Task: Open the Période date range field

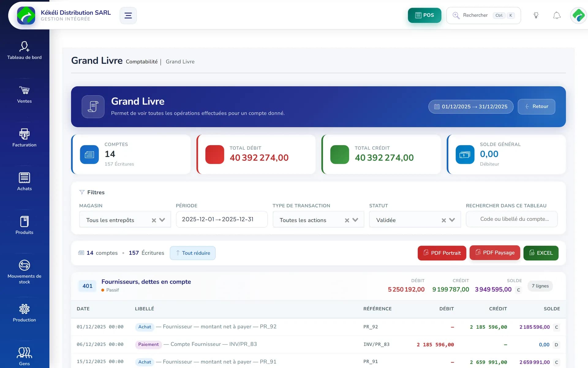Action: pyautogui.click(x=222, y=219)
